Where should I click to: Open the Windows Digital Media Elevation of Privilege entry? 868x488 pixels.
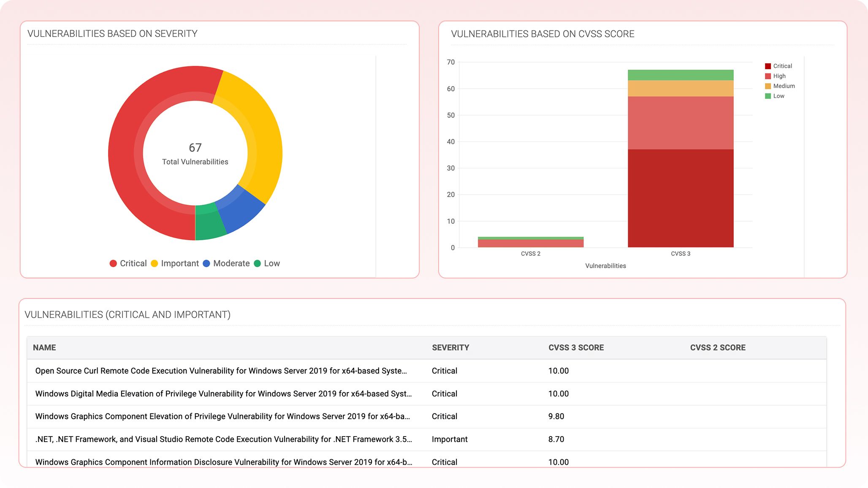coord(222,393)
